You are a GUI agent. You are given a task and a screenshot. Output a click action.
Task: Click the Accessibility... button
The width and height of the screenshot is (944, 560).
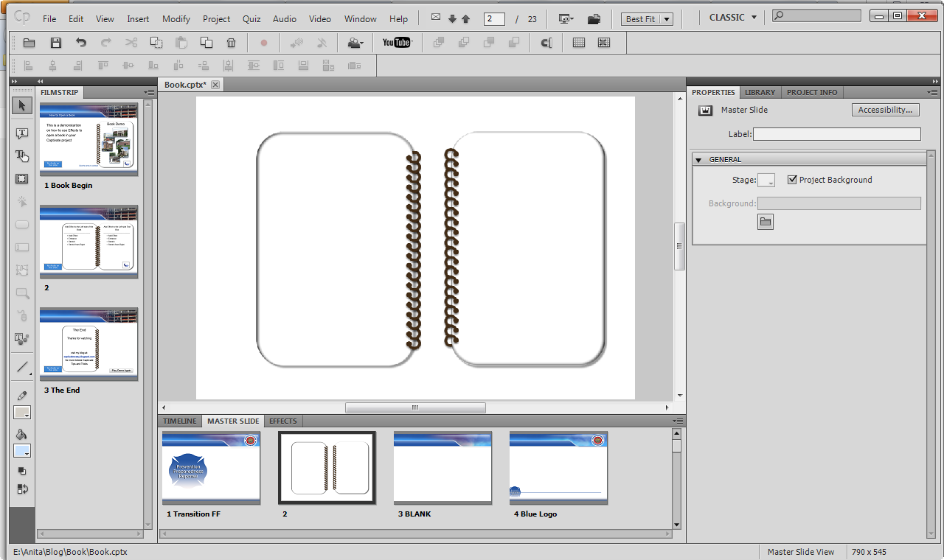point(886,110)
